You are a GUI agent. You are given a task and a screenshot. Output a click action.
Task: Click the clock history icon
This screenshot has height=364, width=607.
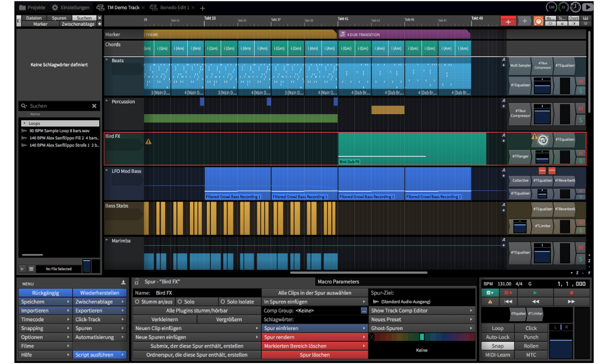[x=575, y=7]
